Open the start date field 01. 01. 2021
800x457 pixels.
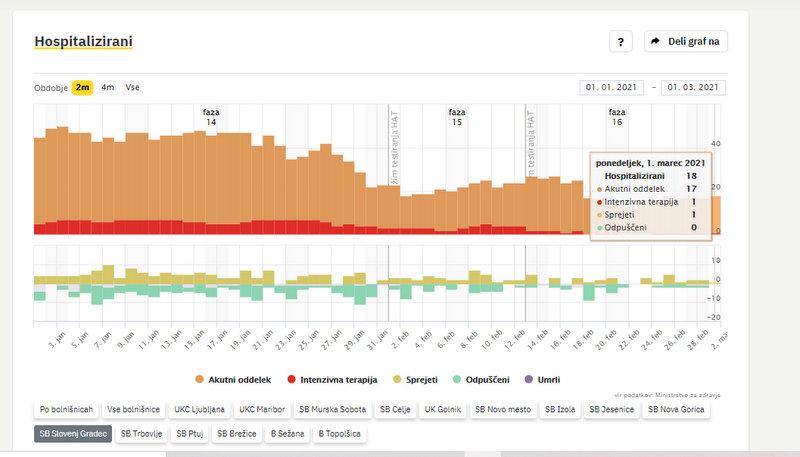tap(612, 88)
